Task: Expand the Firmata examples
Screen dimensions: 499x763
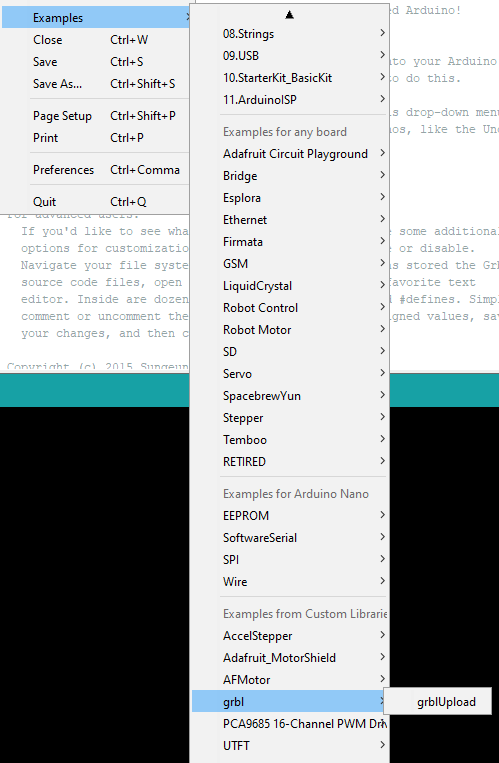Action: (x=290, y=242)
